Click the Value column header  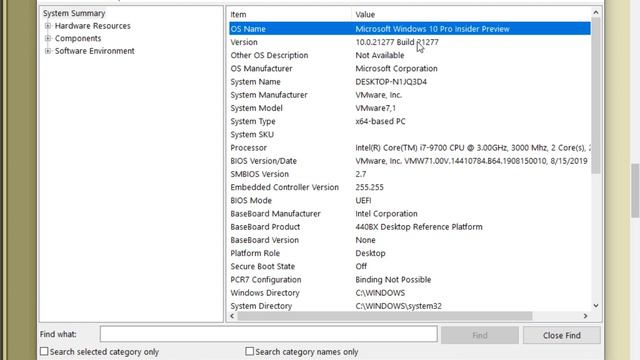471,14
